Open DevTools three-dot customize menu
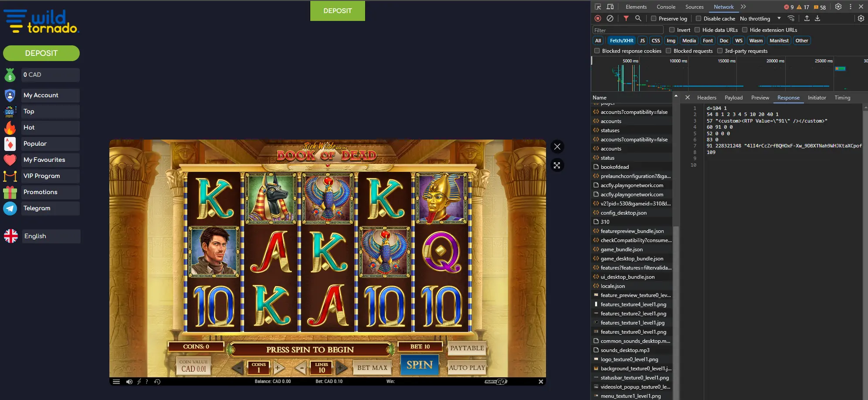The height and width of the screenshot is (400, 868). [x=850, y=7]
